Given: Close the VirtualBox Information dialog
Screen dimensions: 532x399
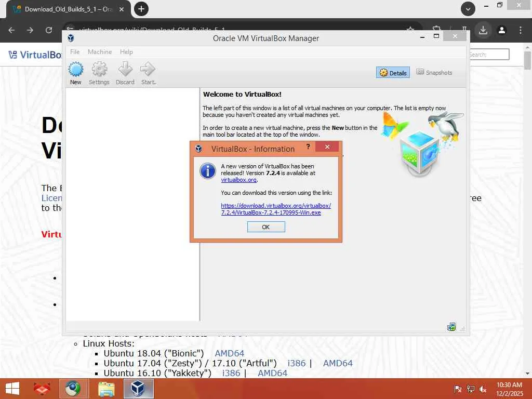Looking at the screenshot, I should click(327, 147).
